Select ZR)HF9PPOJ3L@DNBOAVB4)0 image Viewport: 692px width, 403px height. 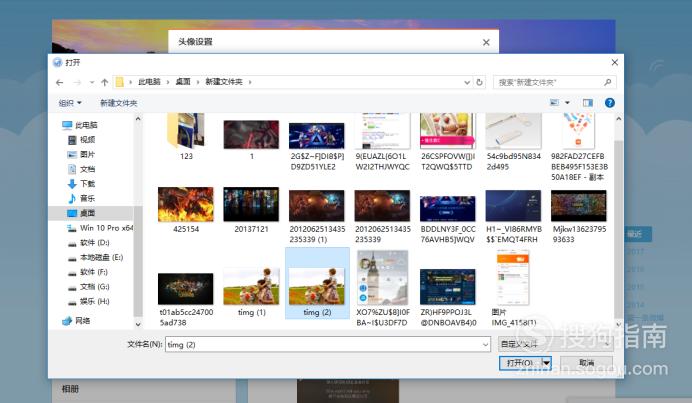pyautogui.click(x=448, y=298)
